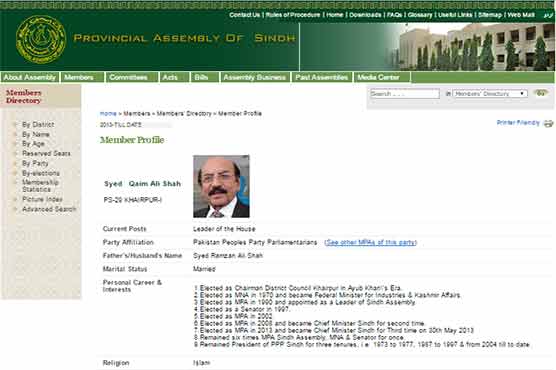This screenshot has height=370, width=556.
Task: Click the Current Posts label
Action: (x=124, y=229)
